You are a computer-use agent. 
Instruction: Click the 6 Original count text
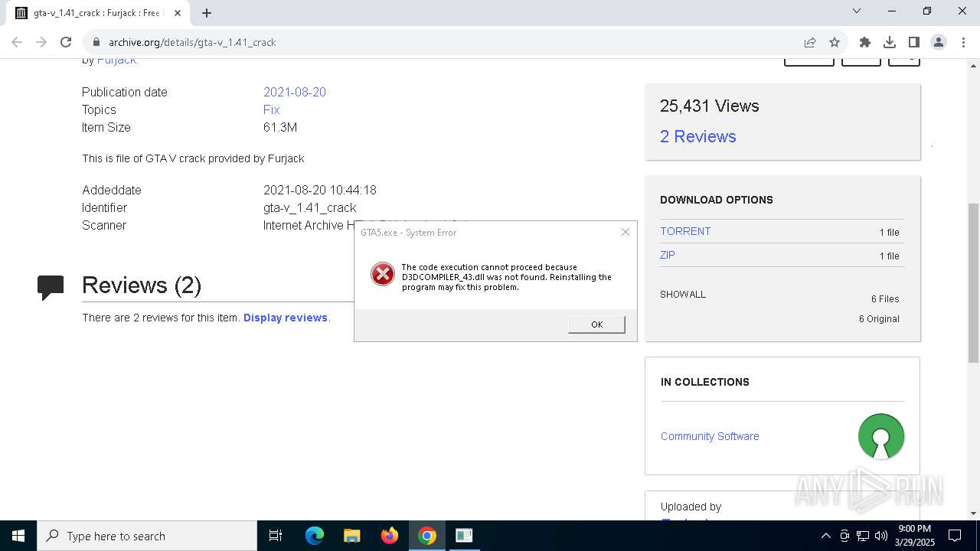879,319
